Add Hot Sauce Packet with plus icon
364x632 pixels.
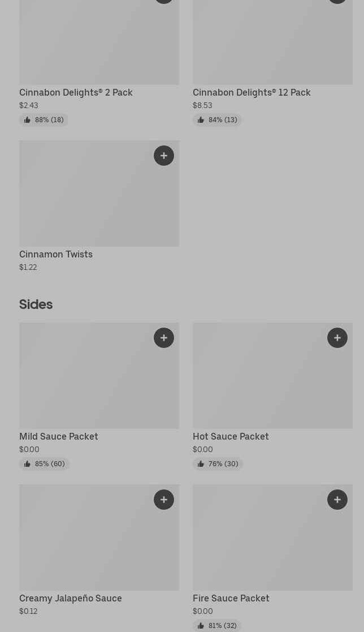pyautogui.click(x=337, y=338)
